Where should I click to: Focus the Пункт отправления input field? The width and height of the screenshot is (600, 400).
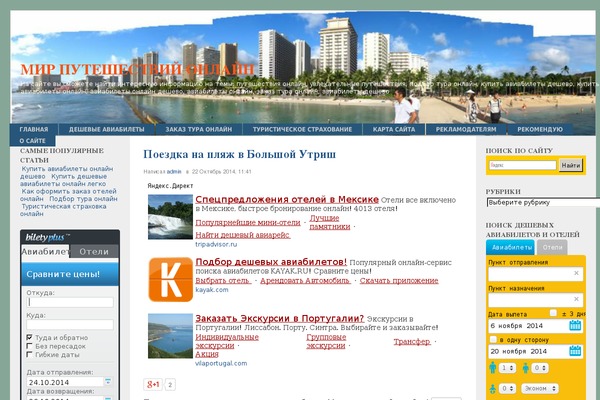pyautogui.click(x=535, y=274)
